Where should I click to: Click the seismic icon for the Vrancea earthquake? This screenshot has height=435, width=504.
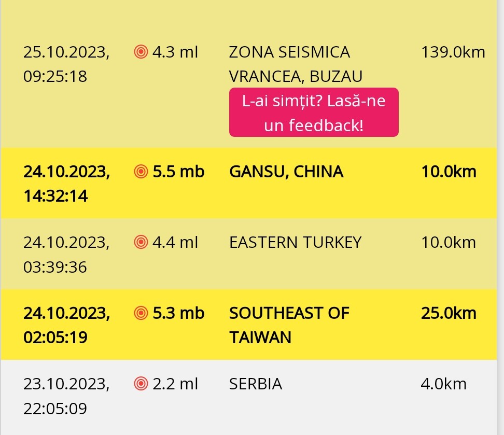coord(140,52)
